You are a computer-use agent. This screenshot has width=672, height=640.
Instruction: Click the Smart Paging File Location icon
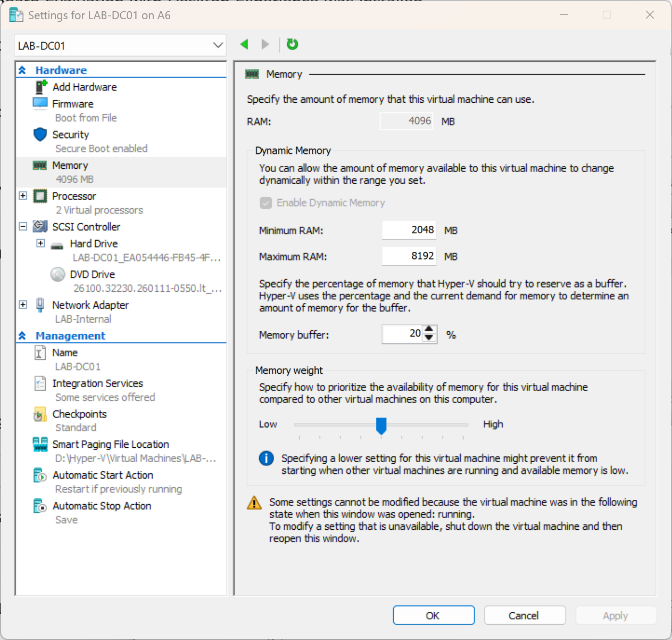pyautogui.click(x=40, y=444)
